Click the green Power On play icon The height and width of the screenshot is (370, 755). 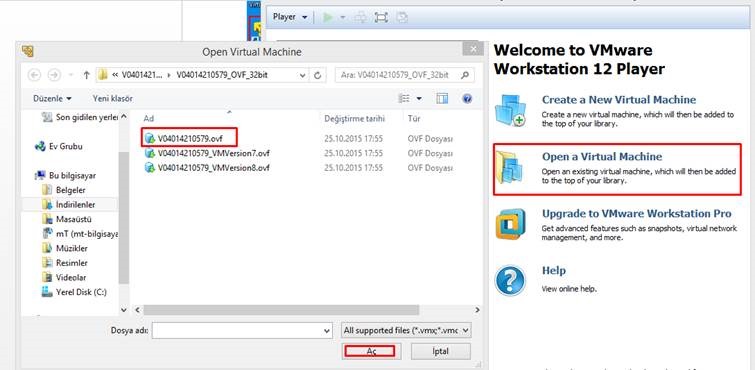click(x=328, y=17)
